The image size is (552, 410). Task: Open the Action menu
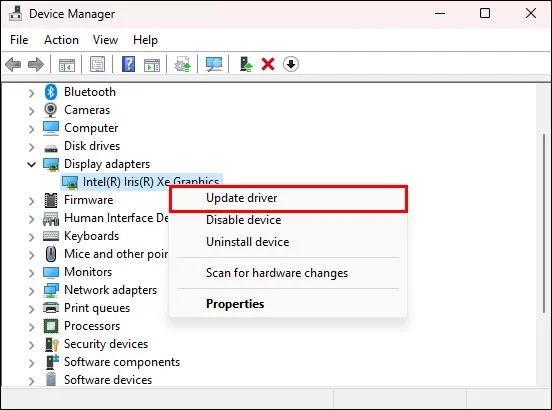pos(61,40)
